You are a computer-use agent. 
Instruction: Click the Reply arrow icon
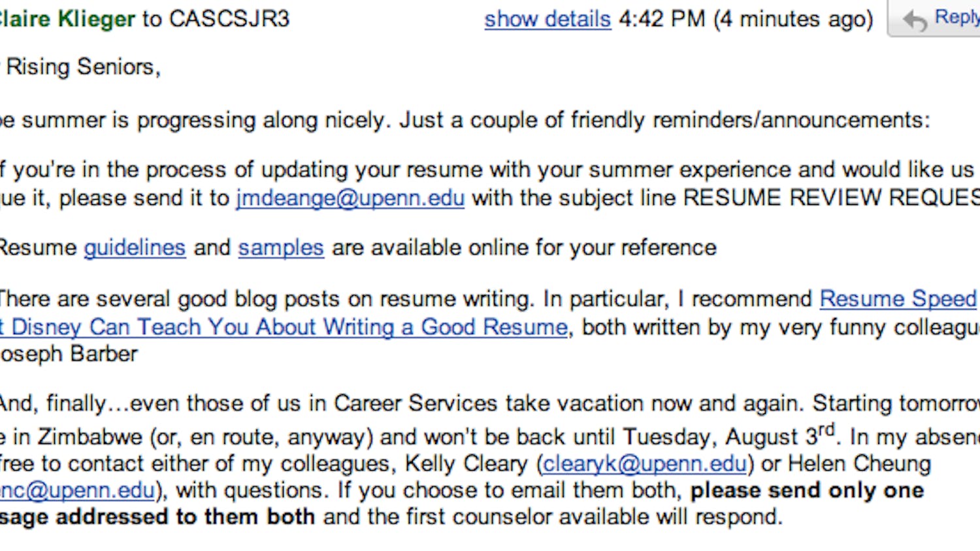pyautogui.click(x=915, y=20)
